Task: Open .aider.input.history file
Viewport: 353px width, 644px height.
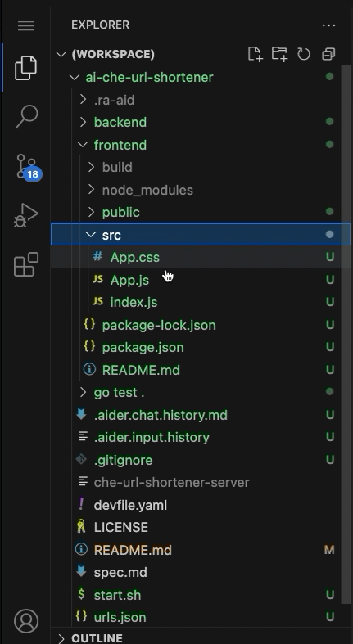Action: click(x=152, y=438)
